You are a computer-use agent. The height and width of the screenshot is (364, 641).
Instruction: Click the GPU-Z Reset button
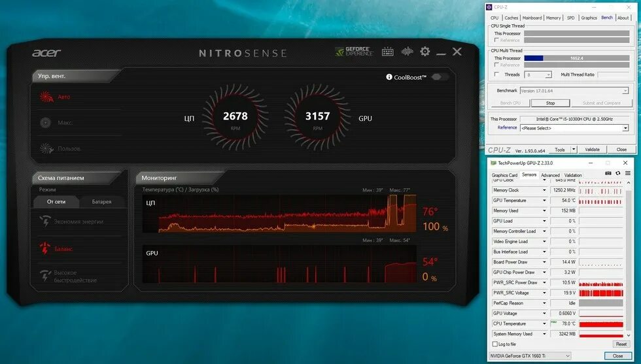point(621,344)
